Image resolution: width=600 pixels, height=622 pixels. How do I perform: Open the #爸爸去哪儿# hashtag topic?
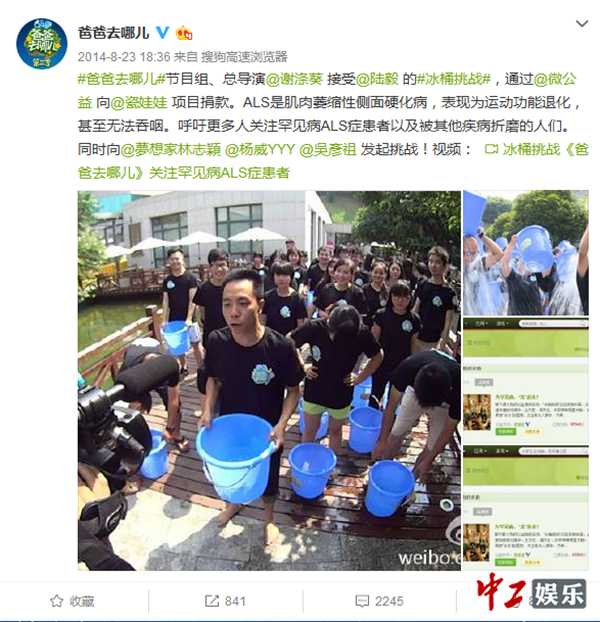point(121,79)
